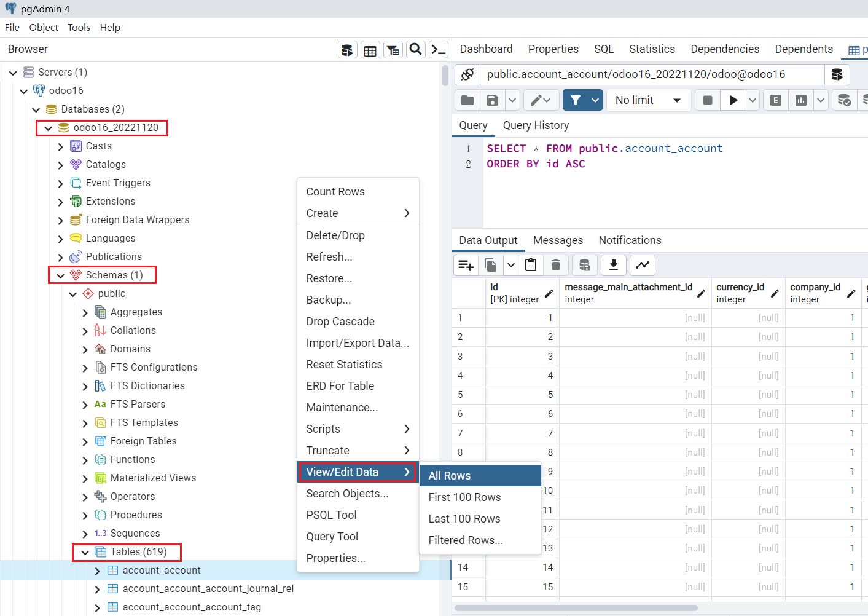Click the Save Data Changes icon
The height and width of the screenshot is (616, 868).
[584, 265]
